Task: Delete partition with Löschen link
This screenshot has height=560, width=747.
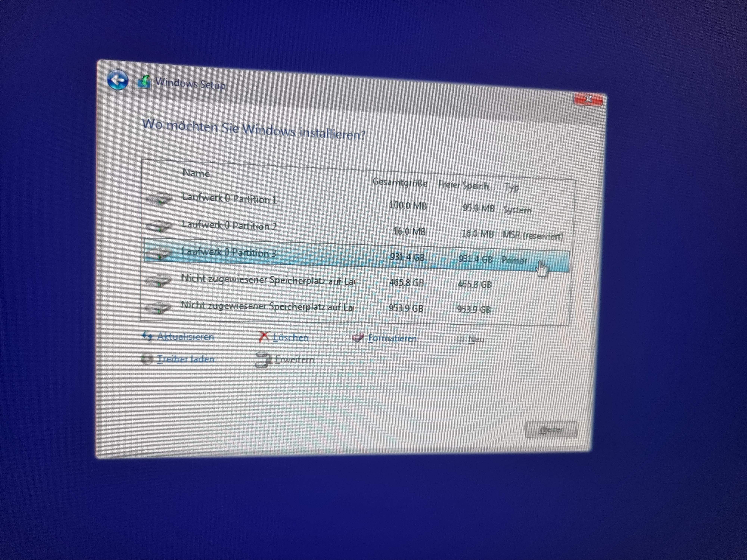Action: point(291,337)
